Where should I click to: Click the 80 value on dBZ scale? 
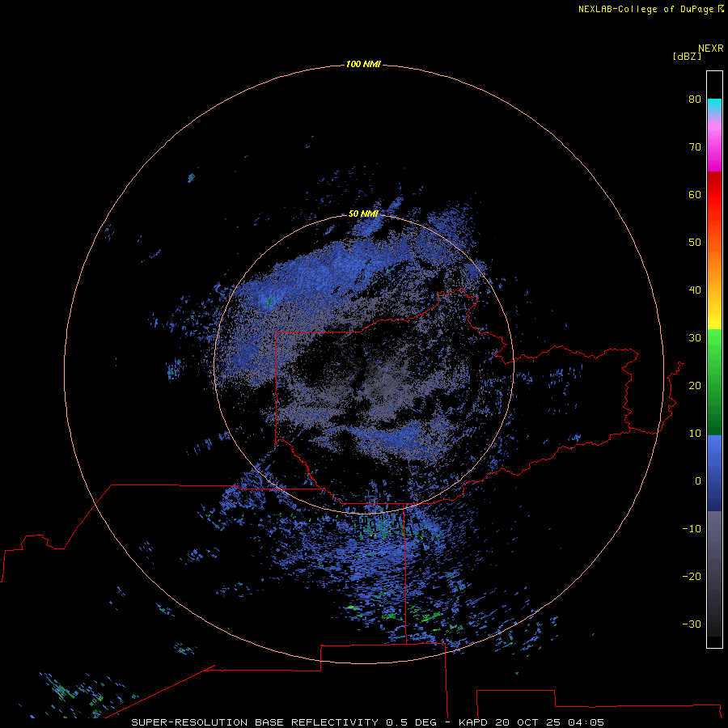coord(695,99)
